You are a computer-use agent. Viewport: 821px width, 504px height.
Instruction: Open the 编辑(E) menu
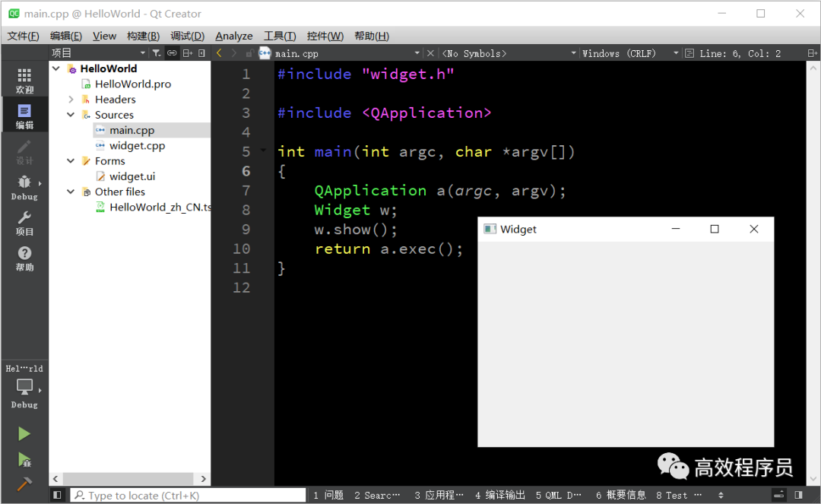pos(66,36)
